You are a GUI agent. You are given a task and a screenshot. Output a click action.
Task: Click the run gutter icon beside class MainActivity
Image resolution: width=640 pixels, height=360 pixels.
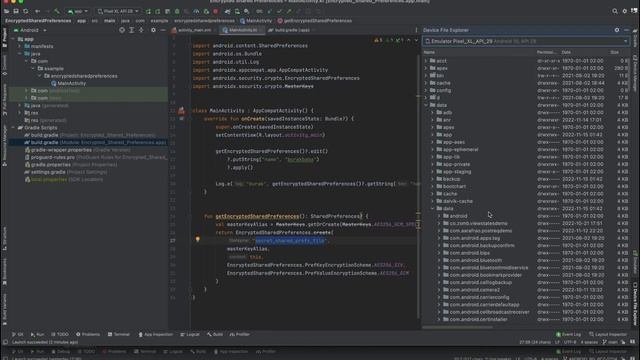181,111
